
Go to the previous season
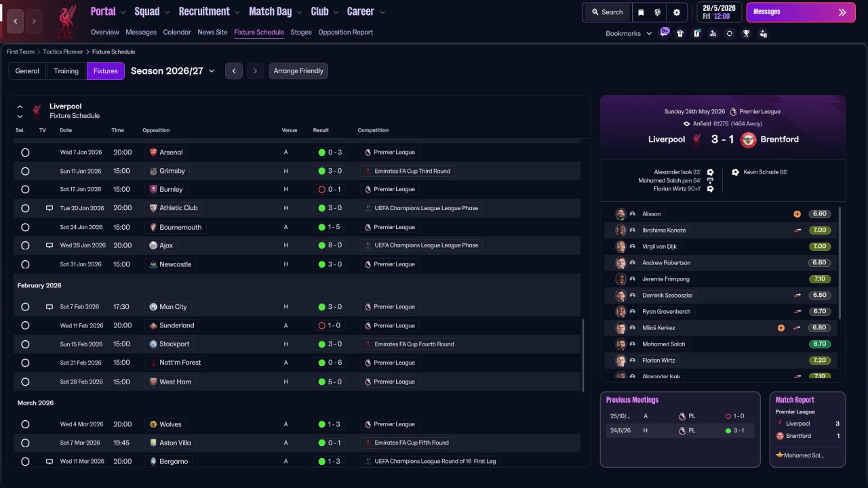(x=234, y=71)
